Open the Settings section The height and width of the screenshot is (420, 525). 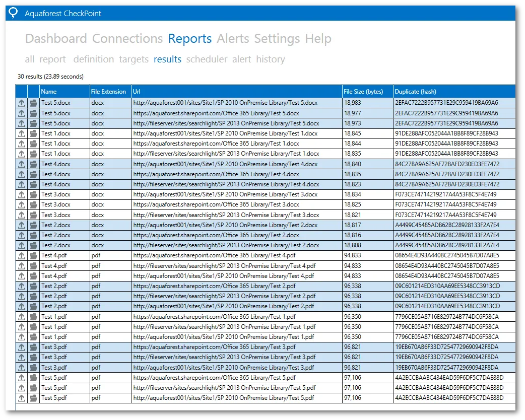coord(277,38)
